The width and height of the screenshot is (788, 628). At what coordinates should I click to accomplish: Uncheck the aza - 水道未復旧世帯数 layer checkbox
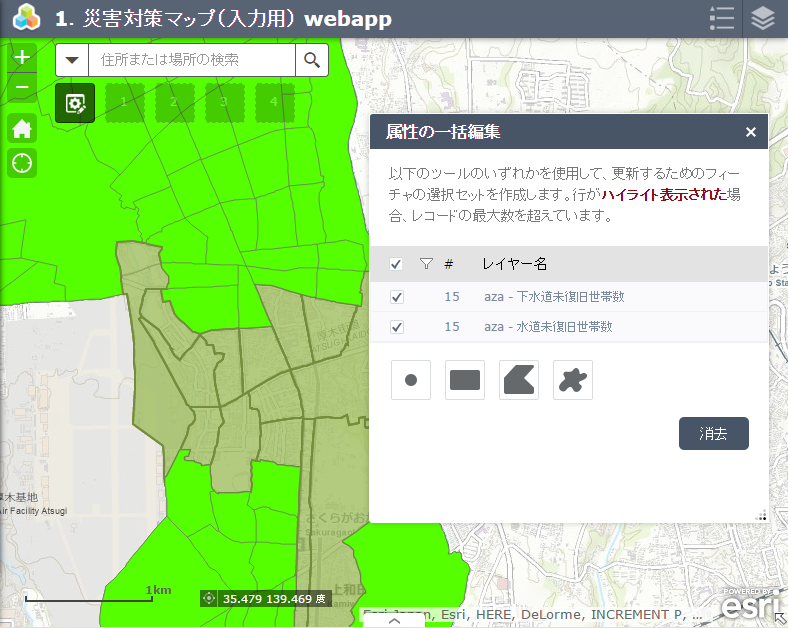click(396, 327)
